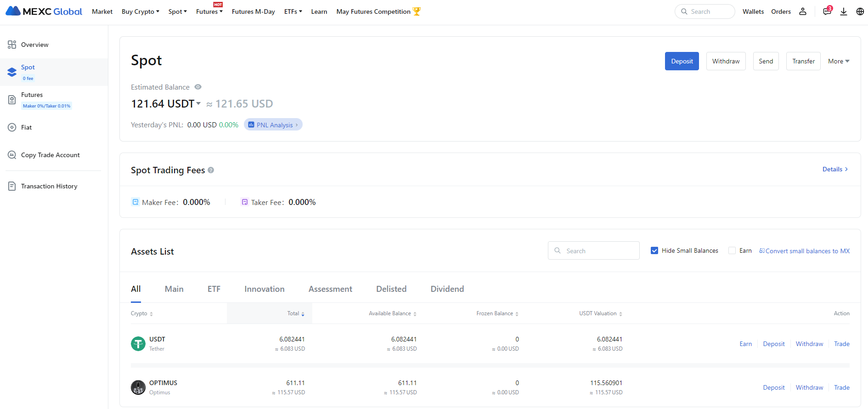Switch to the Innovation tab
The height and width of the screenshot is (409, 868).
pos(265,289)
